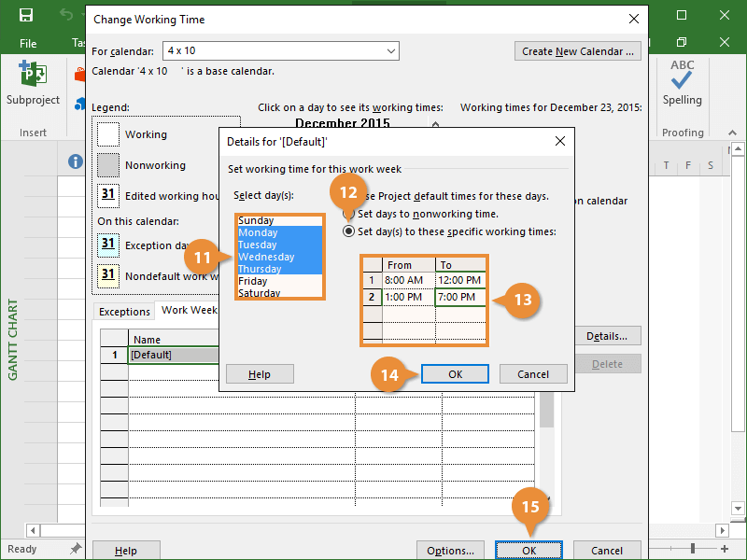Click the Subproject icon in the ribbon
This screenshot has height=560, width=747.
coord(33,75)
